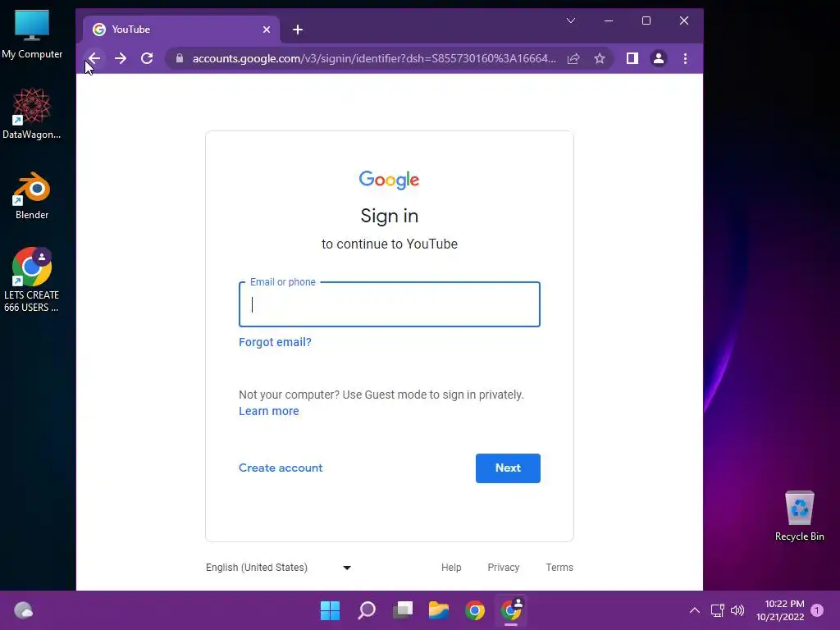Maximize the Chrome window

[x=646, y=21]
